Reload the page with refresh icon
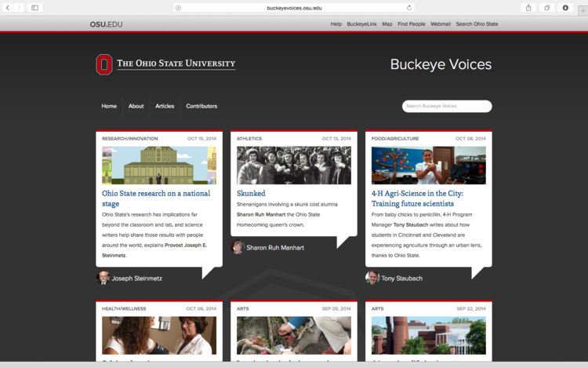The width and height of the screenshot is (588, 368). point(409,8)
